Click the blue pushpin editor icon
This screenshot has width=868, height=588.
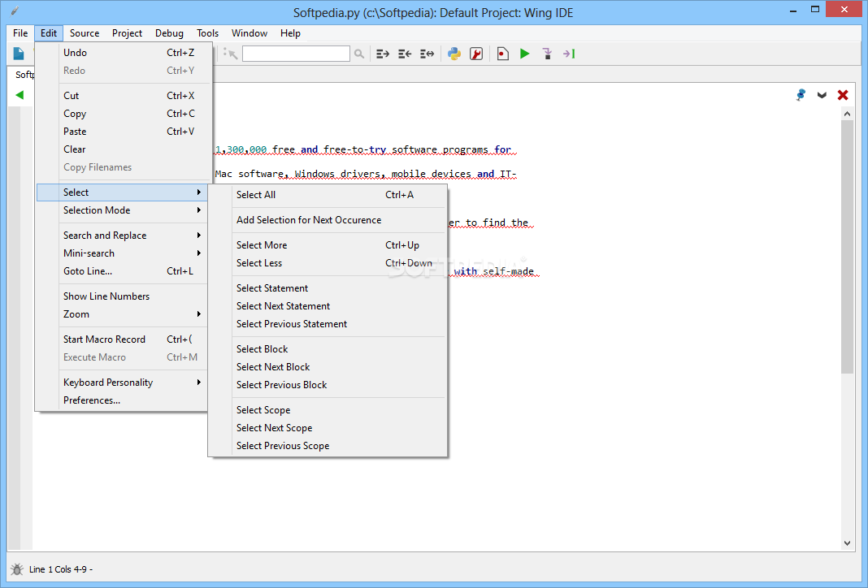pos(801,95)
